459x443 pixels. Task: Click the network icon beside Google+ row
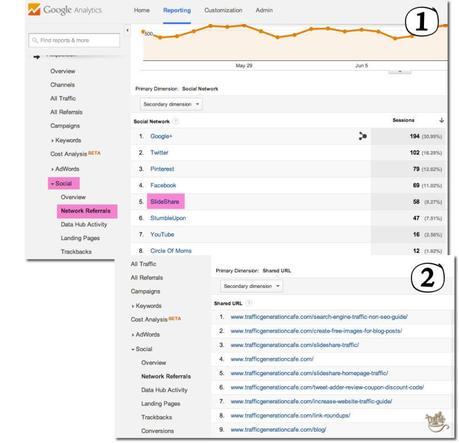click(x=363, y=136)
